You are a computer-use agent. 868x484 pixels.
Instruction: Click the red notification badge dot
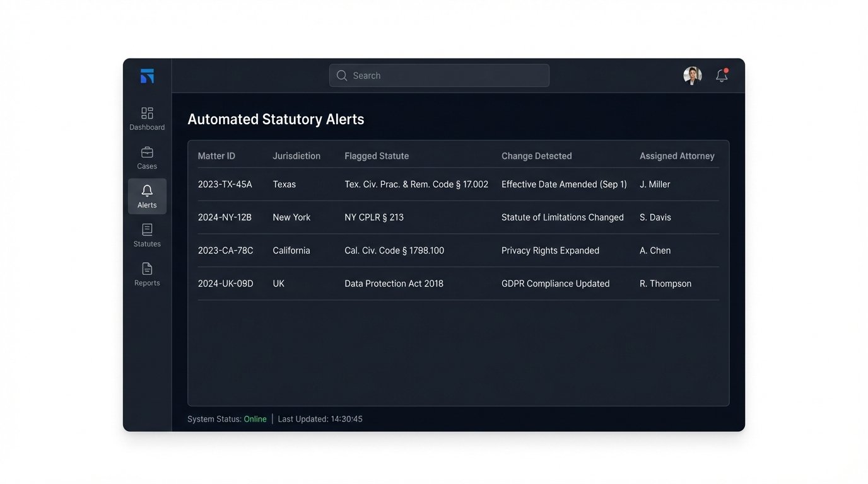726,70
